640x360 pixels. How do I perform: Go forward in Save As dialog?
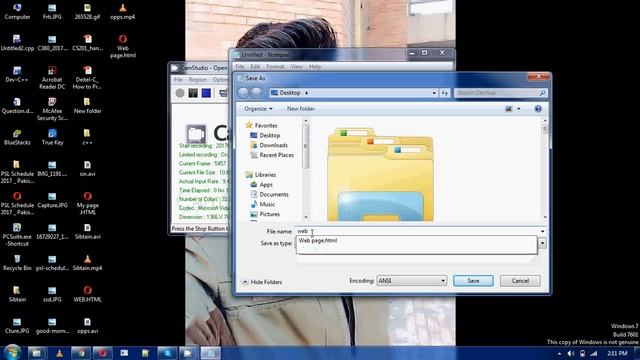(256, 93)
